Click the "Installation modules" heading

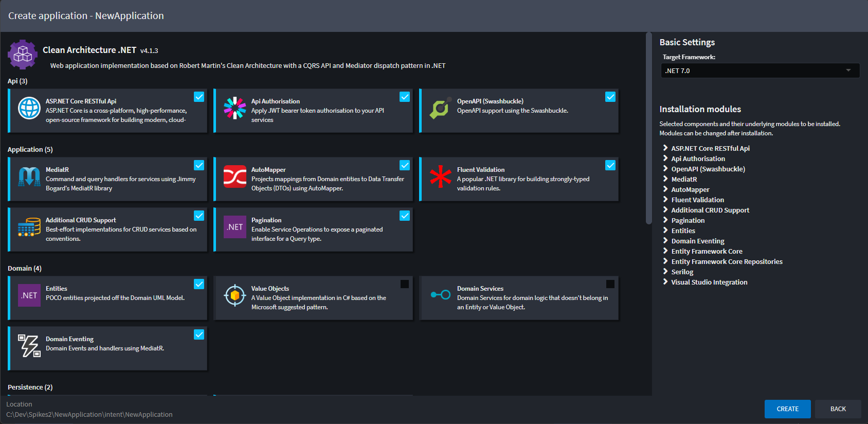pos(700,109)
